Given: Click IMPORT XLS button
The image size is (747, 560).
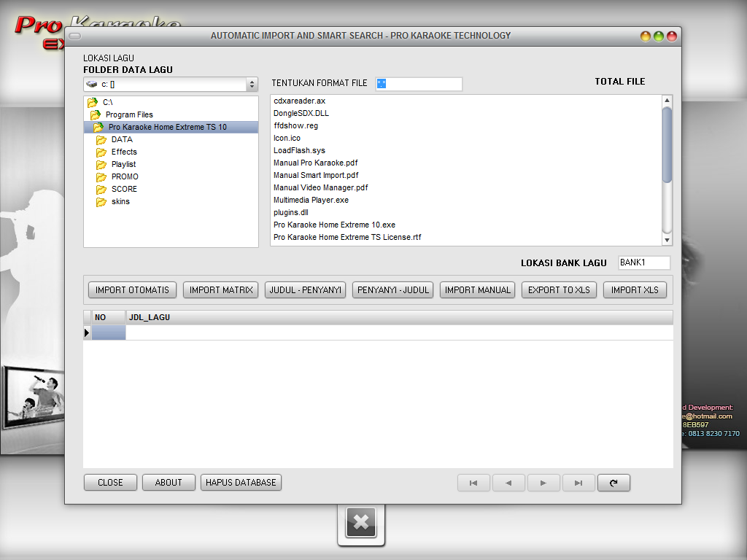Looking at the screenshot, I should pyautogui.click(x=635, y=290).
